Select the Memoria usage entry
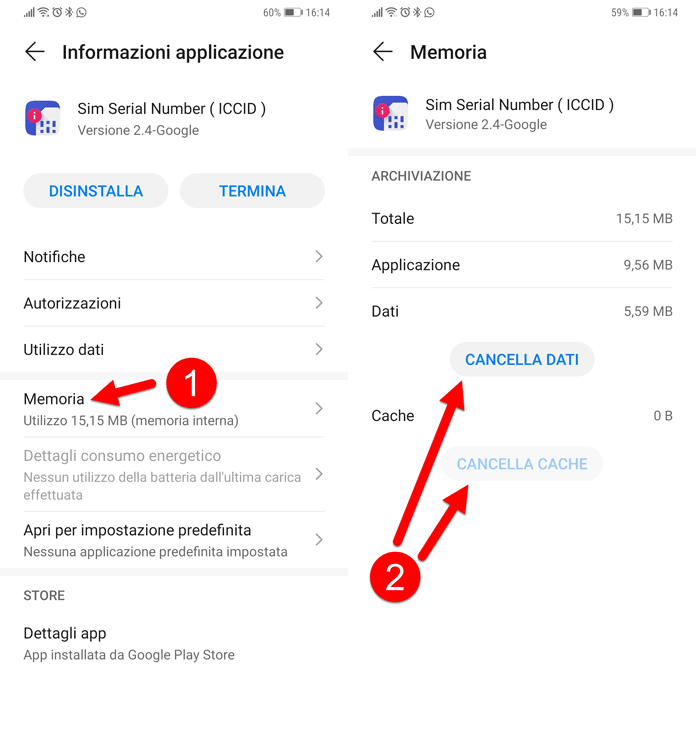Viewport: 696px width, 754px height. pos(130,409)
